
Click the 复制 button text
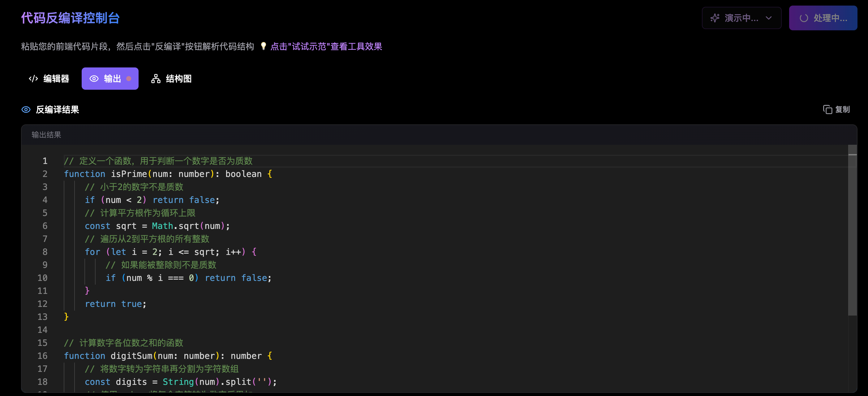tap(842, 110)
